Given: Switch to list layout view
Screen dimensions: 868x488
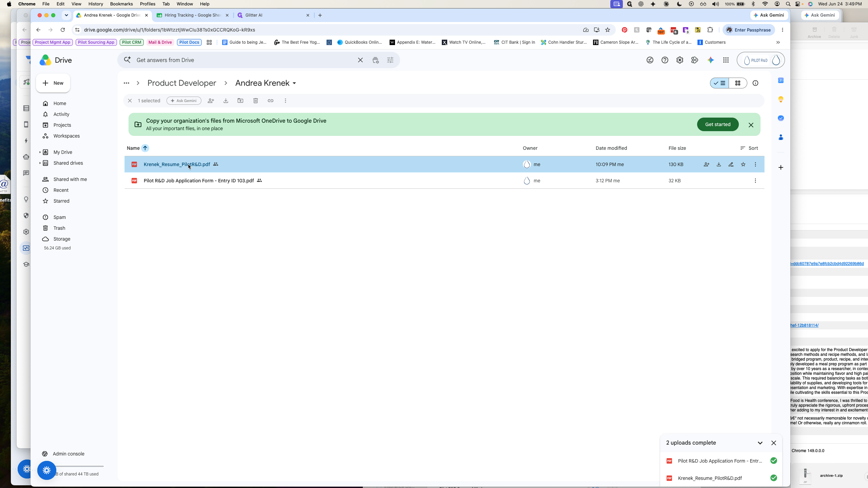Looking at the screenshot, I should coord(719,83).
